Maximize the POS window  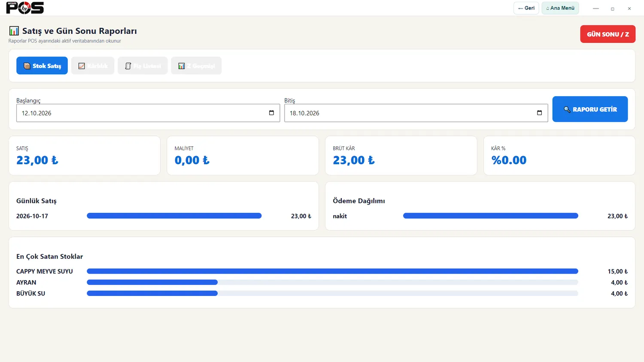613,8
